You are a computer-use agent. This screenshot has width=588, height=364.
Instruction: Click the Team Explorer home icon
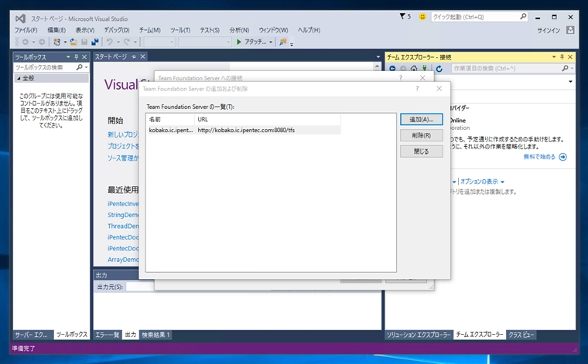[x=414, y=69]
